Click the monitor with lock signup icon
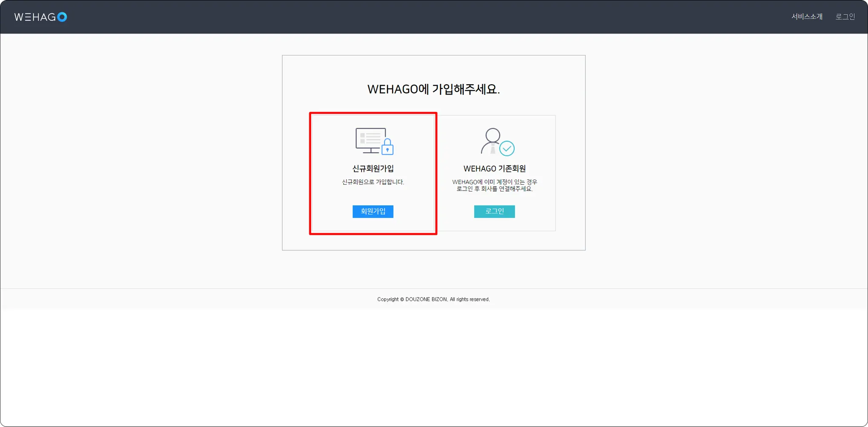868x427 pixels. coord(375,141)
